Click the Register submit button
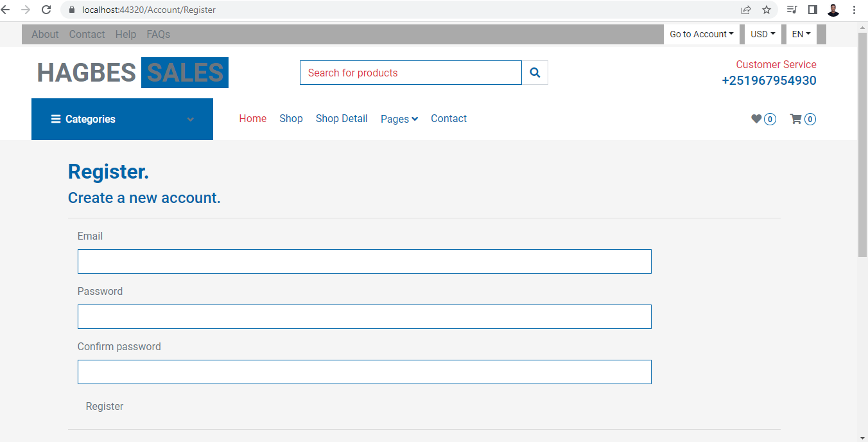The width and height of the screenshot is (868, 442). pyautogui.click(x=105, y=407)
